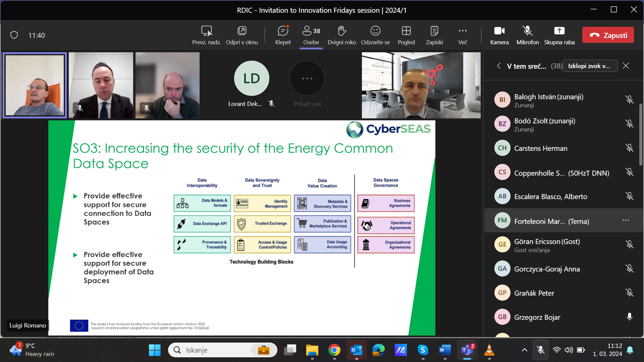This screenshot has width=644, height=362.
Task: Click Izklopi zvok v... mute all button
Action: (x=590, y=66)
